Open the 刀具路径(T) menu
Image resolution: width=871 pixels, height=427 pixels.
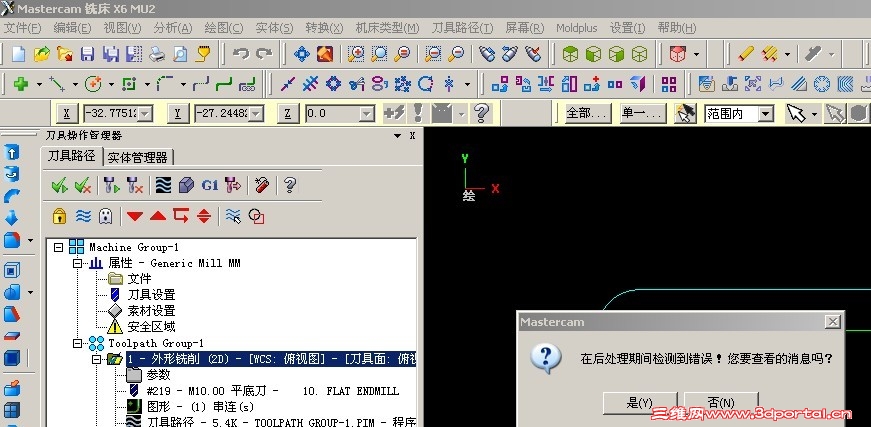(x=462, y=28)
